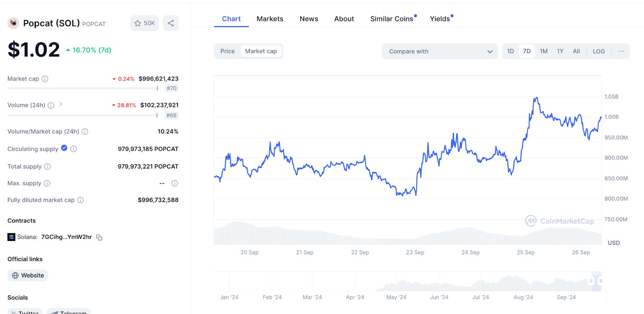Open Circulating supply info icon
Screen dimensions: 644x314
[74, 149]
